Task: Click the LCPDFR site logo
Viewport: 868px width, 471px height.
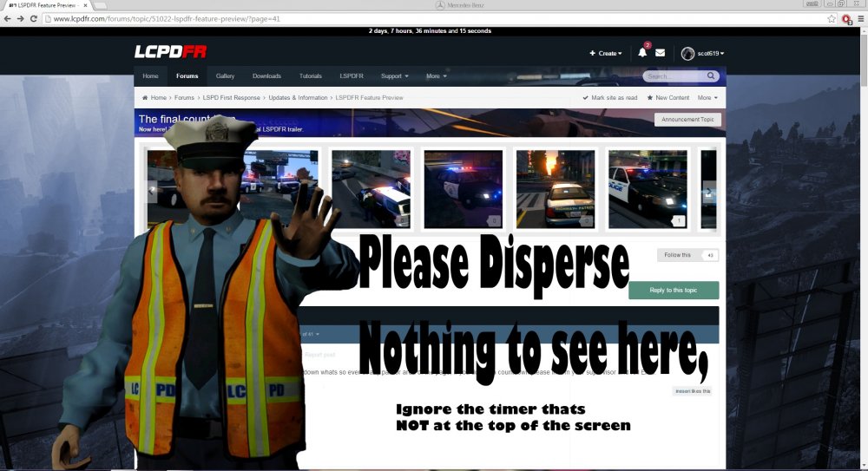Action: (x=170, y=52)
